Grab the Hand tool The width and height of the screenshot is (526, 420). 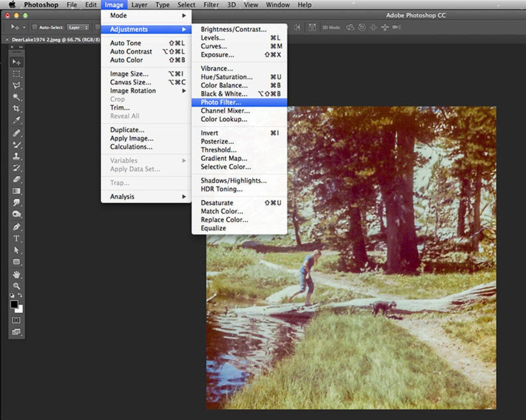pyautogui.click(x=17, y=274)
